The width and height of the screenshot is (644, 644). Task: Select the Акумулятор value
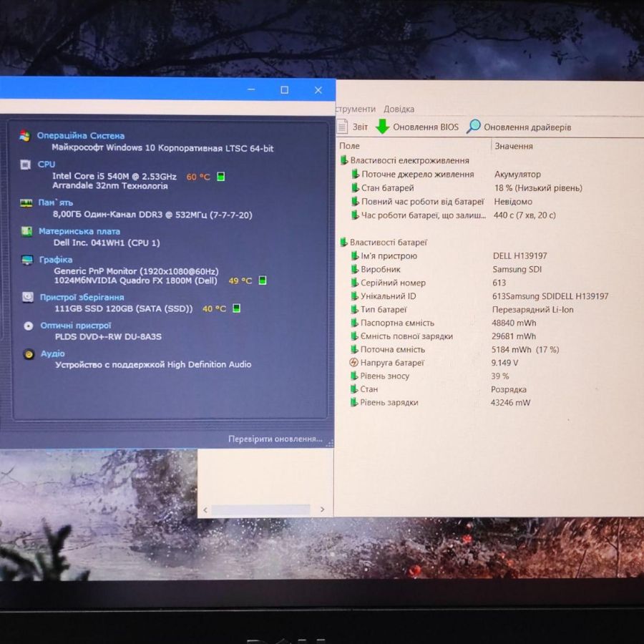coord(517,174)
